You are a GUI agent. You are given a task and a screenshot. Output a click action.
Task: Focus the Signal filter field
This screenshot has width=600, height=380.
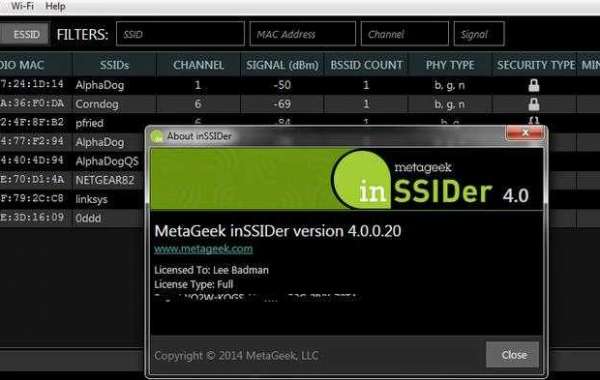click(479, 34)
